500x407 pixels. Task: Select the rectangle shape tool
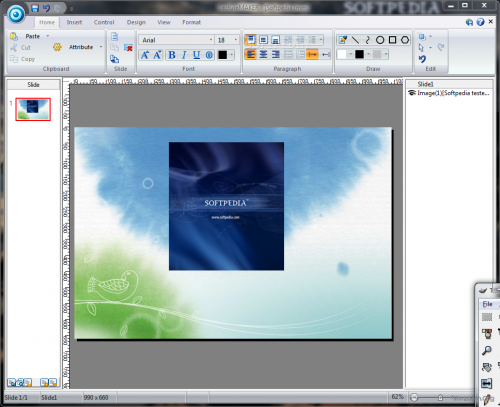(x=392, y=40)
